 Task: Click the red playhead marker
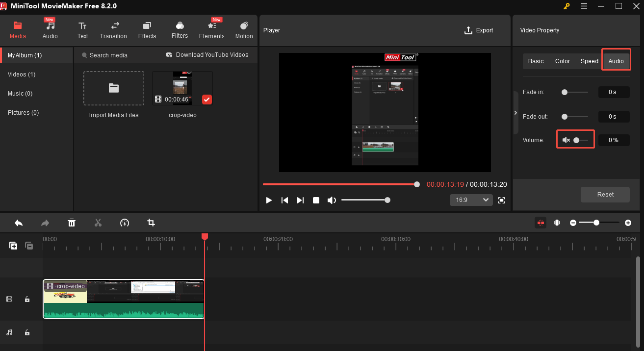205,237
